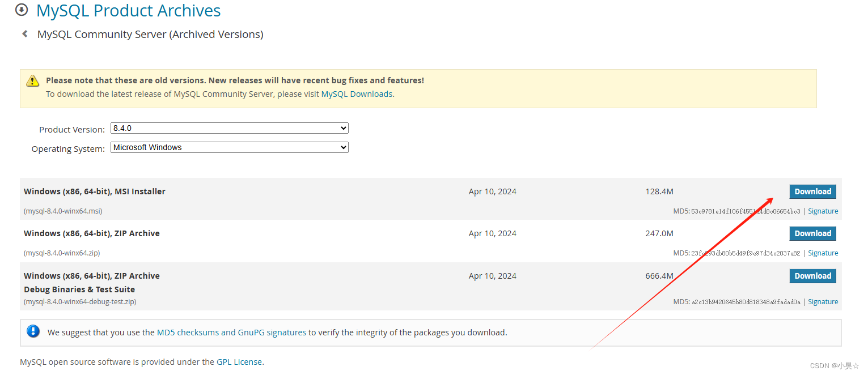The image size is (868, 375).
Task: Open the GPL License link
Action: click(239, 361)
